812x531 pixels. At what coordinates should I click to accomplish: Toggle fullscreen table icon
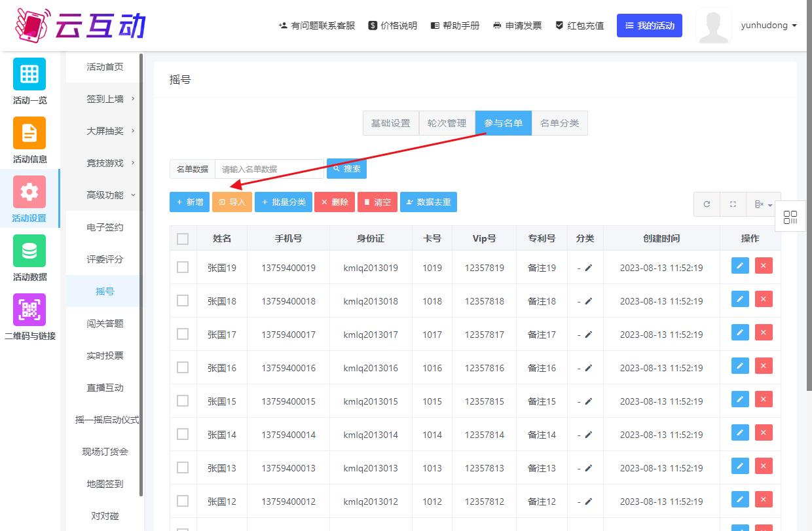coord(733,204)
